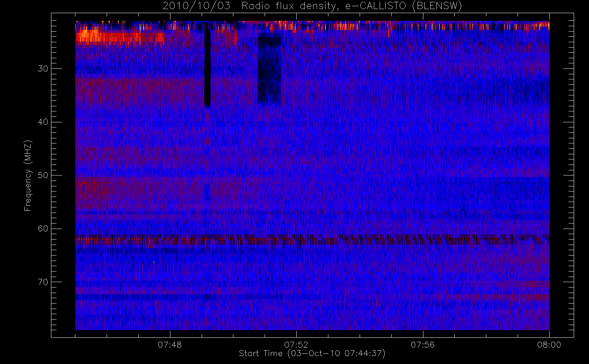Click the "07:56" time tick label
Viewport: 589px width, 364px height.
point(423,345)
